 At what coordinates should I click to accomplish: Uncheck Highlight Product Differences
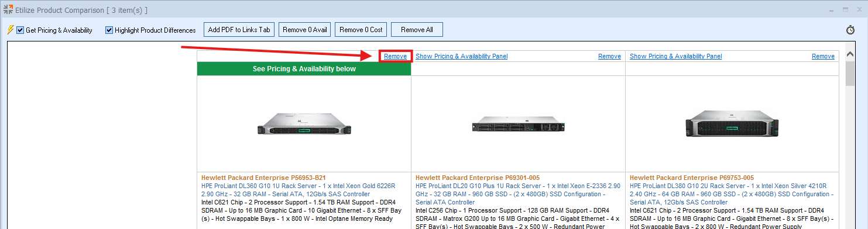tap(109, 30)
